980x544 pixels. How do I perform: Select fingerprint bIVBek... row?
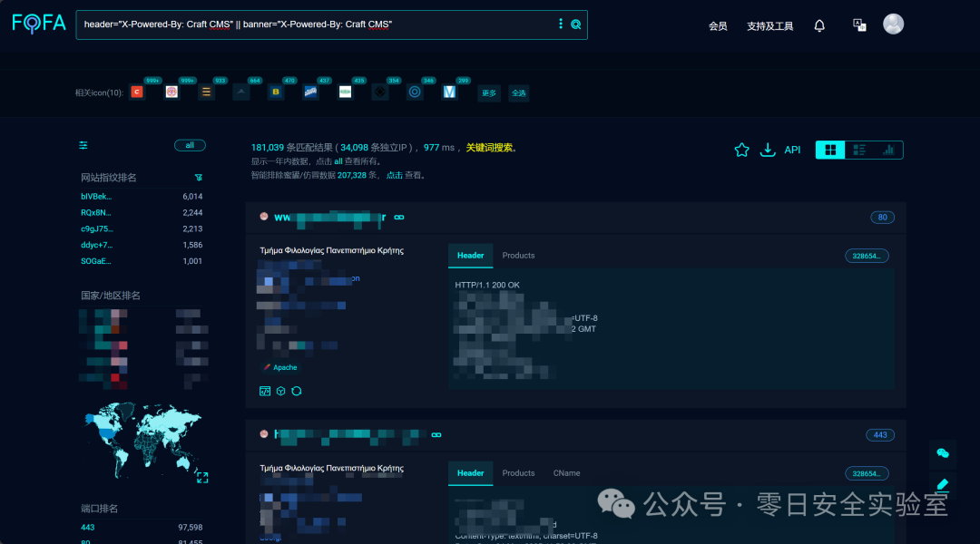[x=142, y=197]
